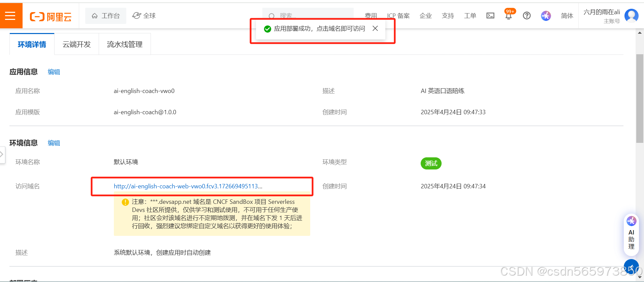
Task: Click the application name ai-english-coach-vwo0
Action: (144, 91)
